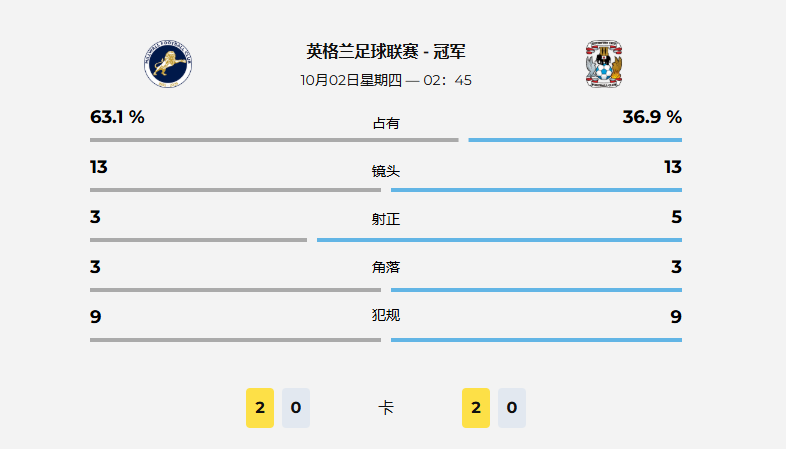The image size is (786, 449).
Task: Click the right team's grey card badge showing 0
Action: pyautogui.click(x=512, y=408)
